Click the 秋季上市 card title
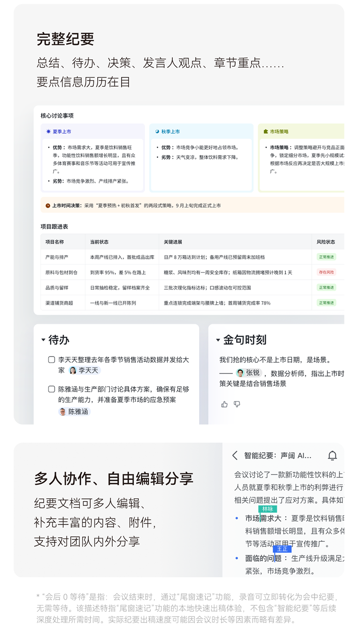 tap(171, 132)
